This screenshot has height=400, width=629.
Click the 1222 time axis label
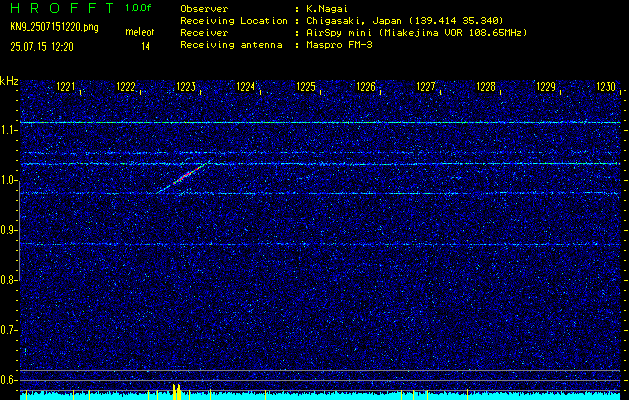click(x=126, y=87)
